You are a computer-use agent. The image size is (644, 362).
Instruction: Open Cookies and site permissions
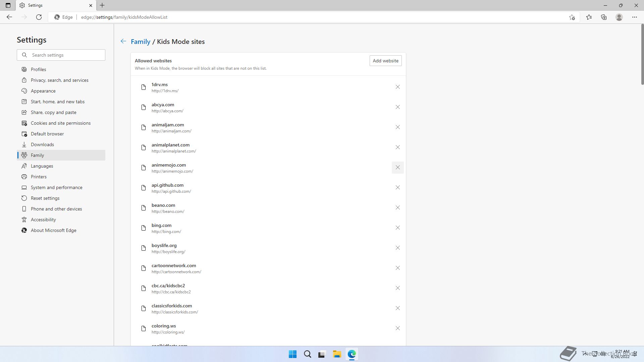coord(61,123)
